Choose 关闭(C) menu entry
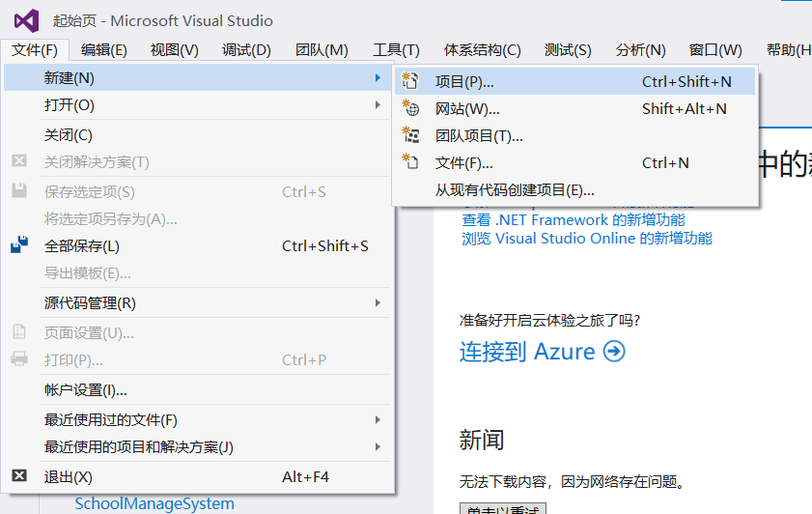Viewport: 812px width, 514px height. click(x=197, y=134)
